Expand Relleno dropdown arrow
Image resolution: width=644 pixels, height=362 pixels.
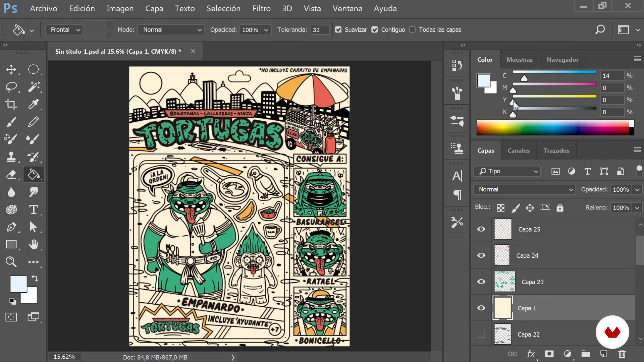637,208
